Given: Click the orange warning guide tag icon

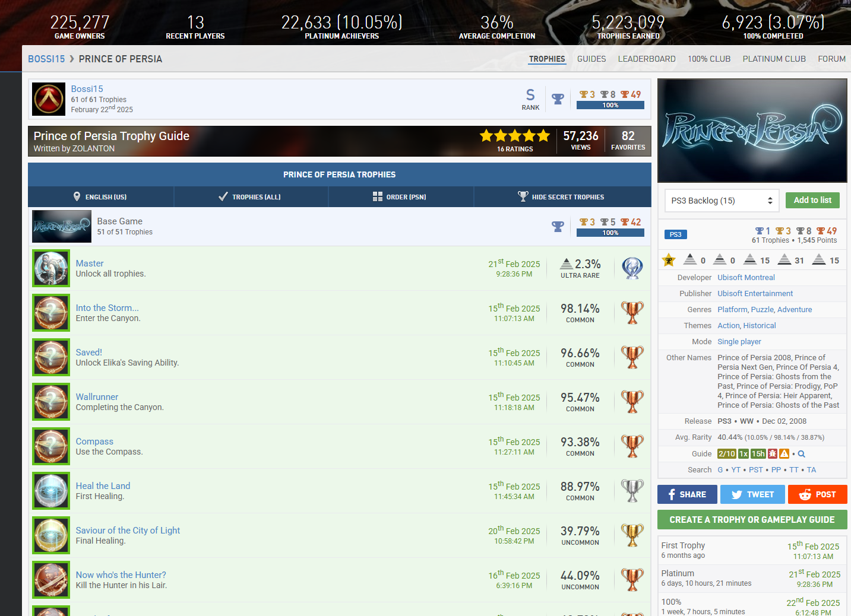Looking at the screenshot, I should coord(784,453).
